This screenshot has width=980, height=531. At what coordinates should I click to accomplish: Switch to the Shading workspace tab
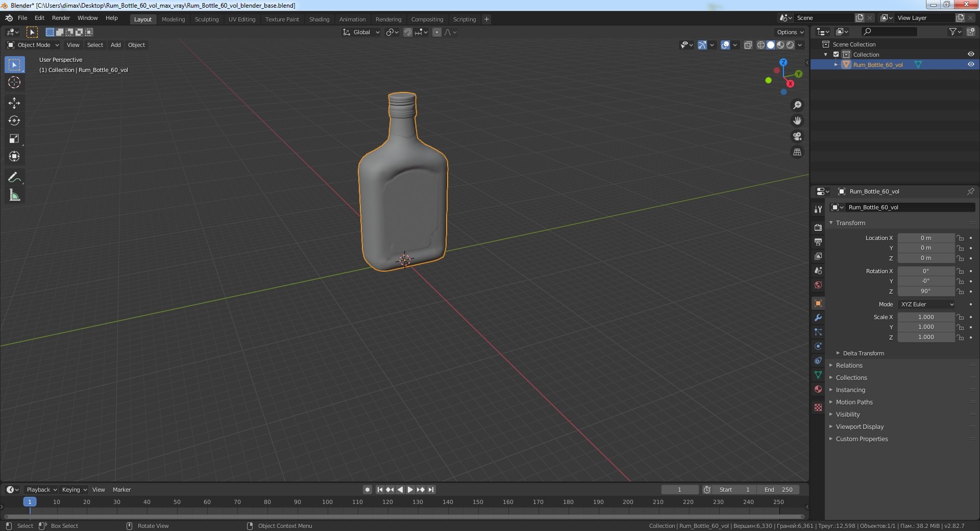tap(319, 19)
